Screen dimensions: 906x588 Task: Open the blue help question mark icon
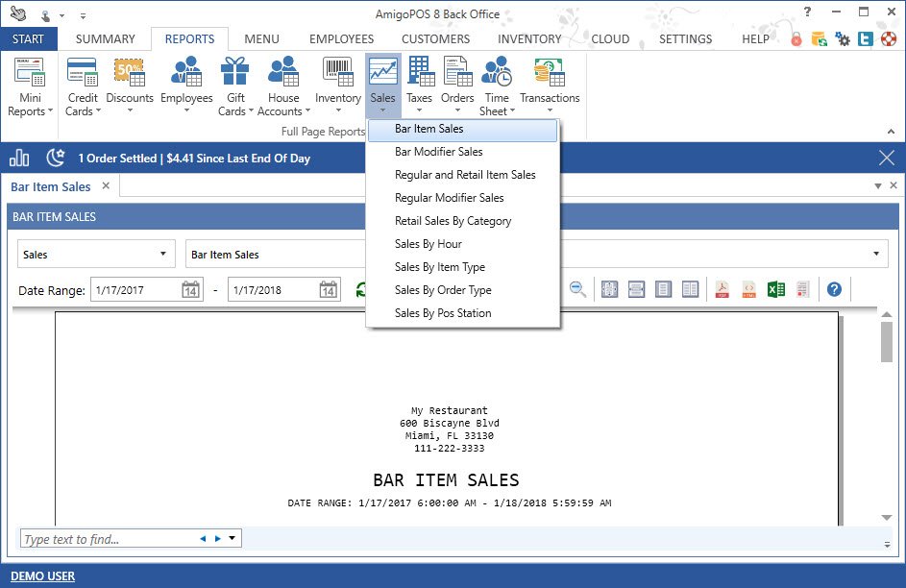pyautogui.click(x=834, y=289)
